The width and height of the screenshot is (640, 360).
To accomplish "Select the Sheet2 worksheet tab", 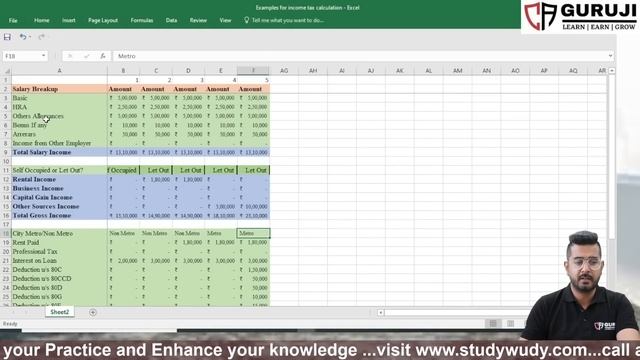I will 60,312.
